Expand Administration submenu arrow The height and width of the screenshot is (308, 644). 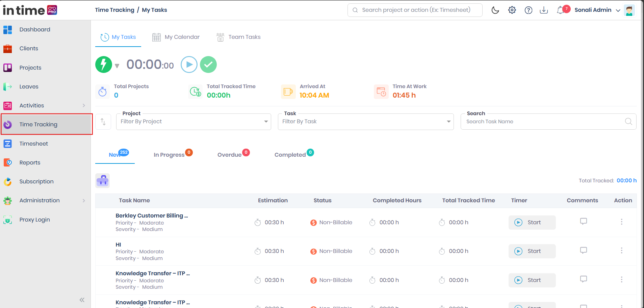[84, 201]
